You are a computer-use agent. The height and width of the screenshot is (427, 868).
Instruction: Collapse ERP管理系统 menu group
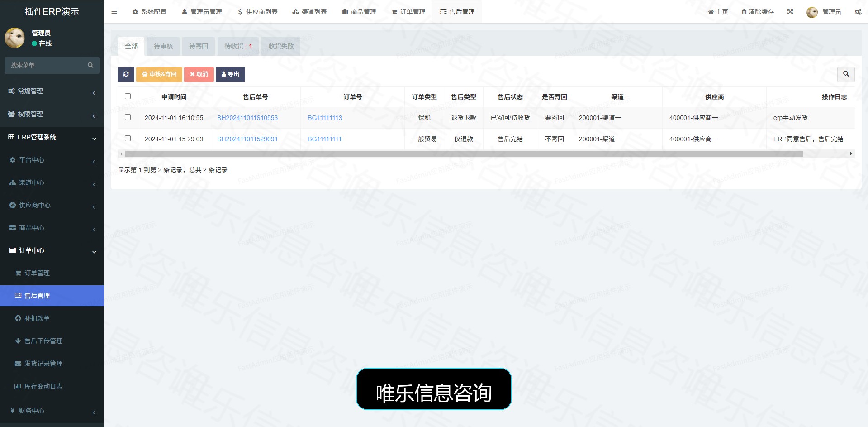[52, 137]
